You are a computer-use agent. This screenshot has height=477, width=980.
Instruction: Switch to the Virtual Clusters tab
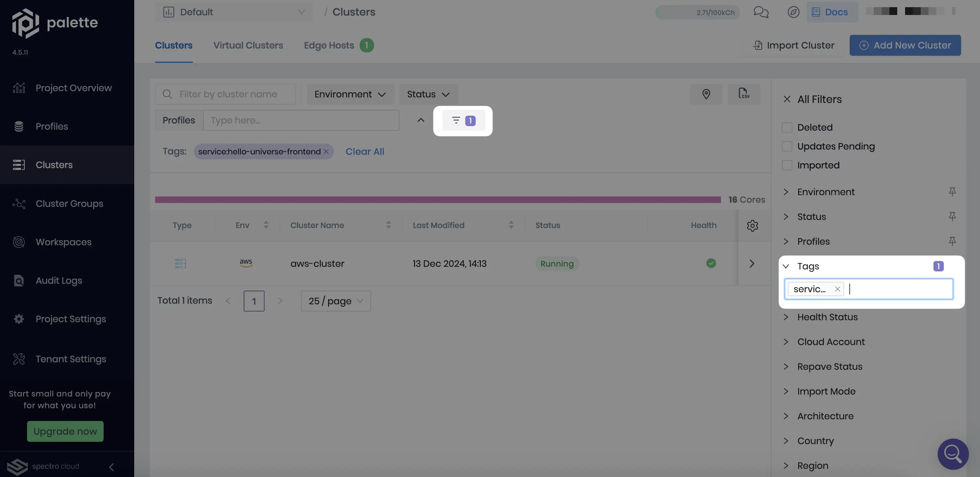248,45
